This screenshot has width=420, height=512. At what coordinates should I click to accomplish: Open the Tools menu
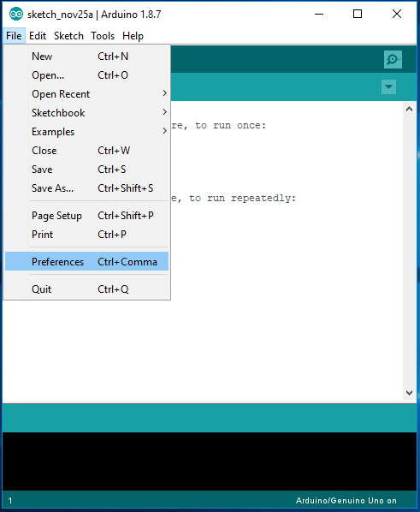[103, 36]
